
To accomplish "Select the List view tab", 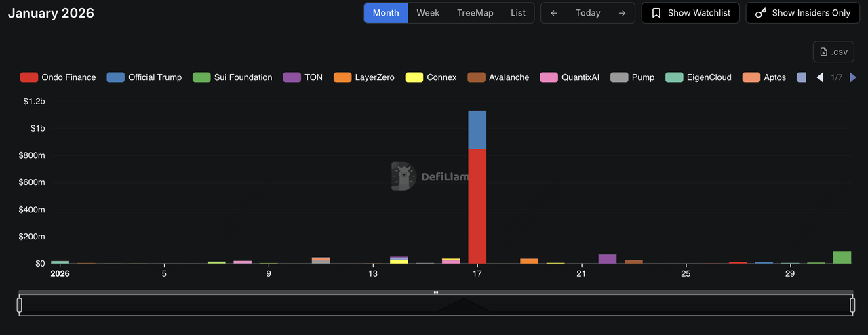I will click(518, 13).
